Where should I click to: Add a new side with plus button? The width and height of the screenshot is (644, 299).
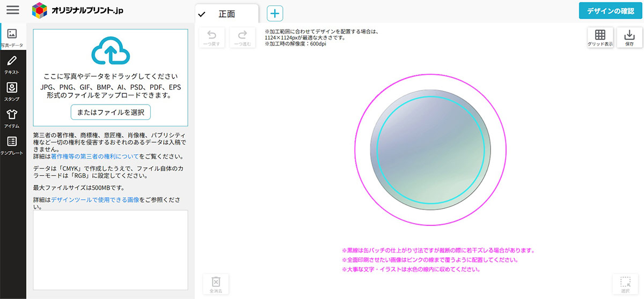(x=275, y=14)
